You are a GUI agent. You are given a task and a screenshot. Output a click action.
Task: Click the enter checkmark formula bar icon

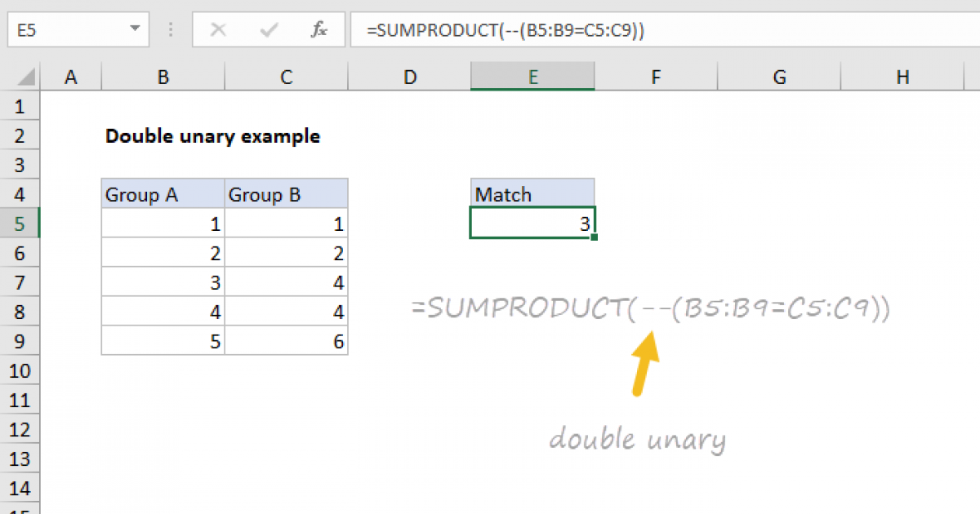(268, 30)
